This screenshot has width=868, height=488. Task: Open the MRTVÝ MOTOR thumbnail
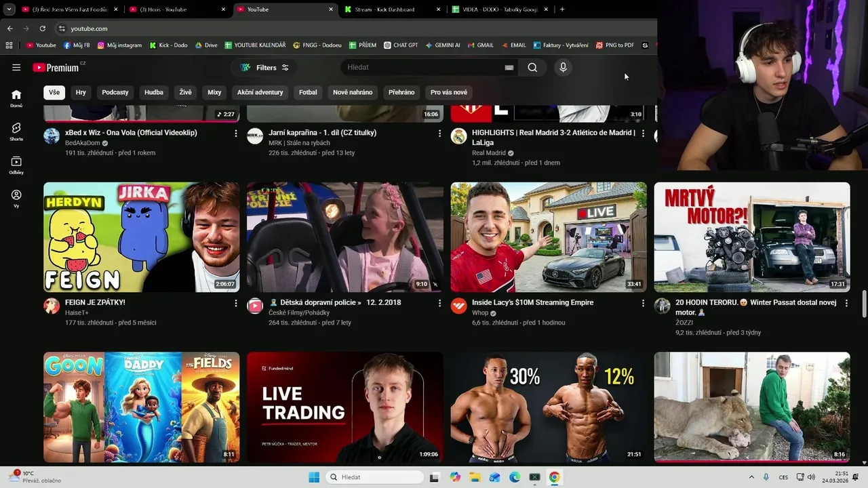point(752,237)
